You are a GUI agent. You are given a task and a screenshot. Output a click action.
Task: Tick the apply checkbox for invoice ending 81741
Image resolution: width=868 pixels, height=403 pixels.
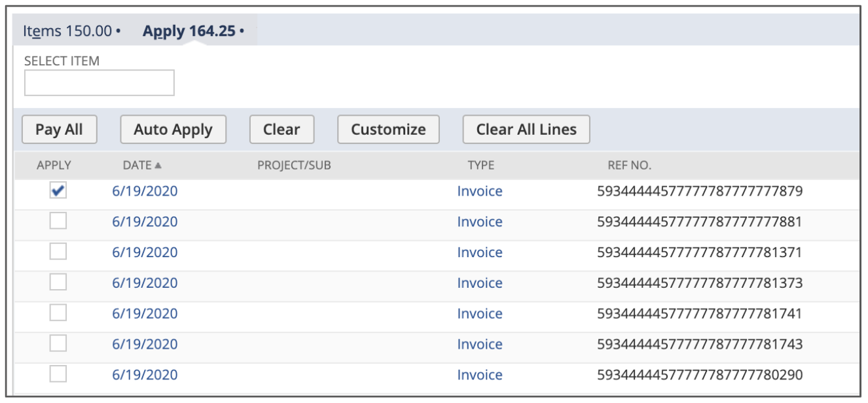pos(59,314)
